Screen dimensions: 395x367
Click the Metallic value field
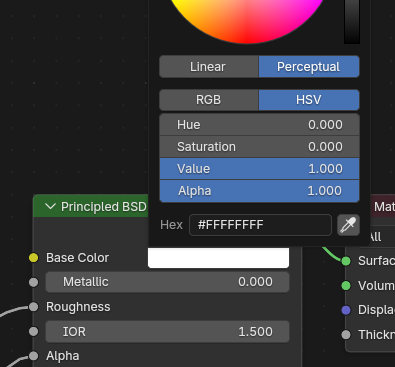tap(167, 282)
